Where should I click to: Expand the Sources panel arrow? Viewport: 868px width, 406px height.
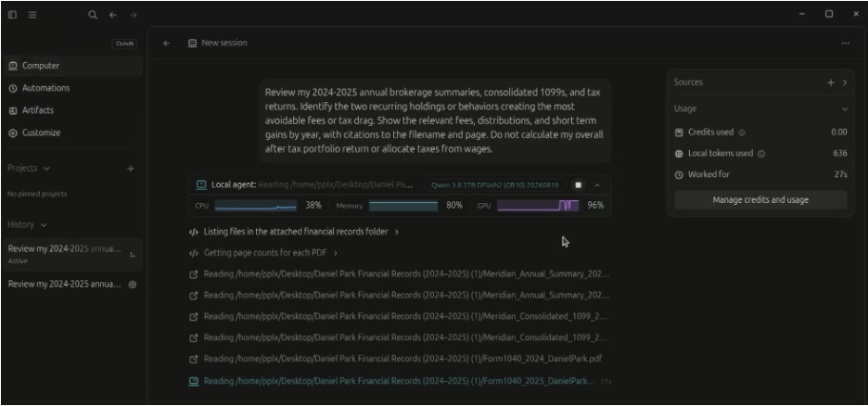click(x=845, y=82)
